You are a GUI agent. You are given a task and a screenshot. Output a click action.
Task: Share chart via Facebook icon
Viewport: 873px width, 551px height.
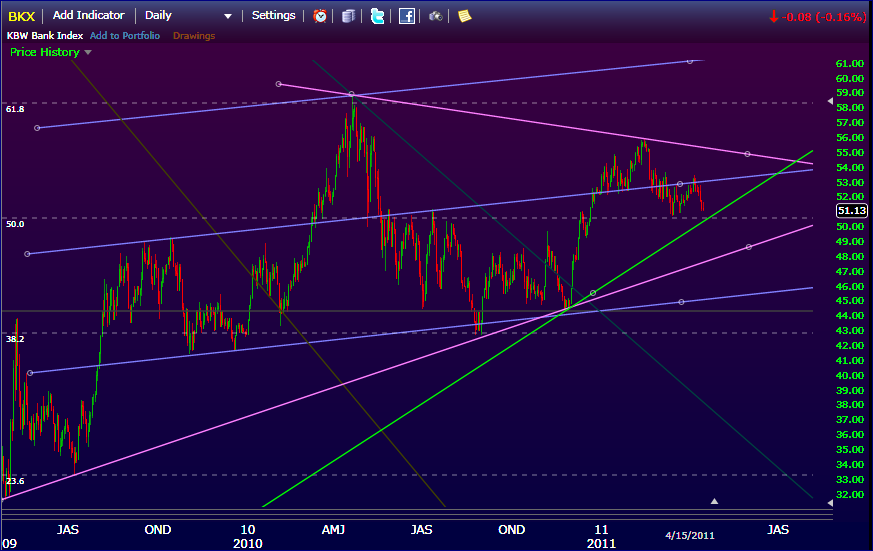(x=407, y=16)
